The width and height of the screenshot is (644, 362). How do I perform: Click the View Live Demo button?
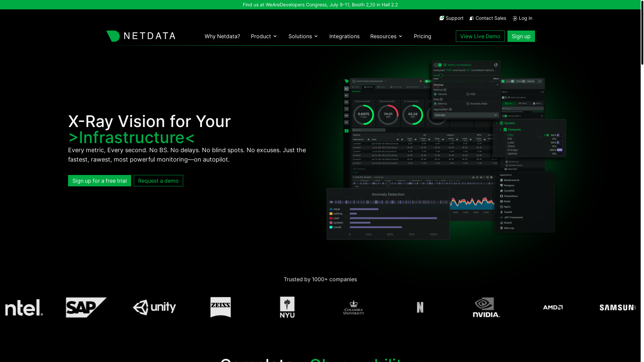pos(480,36)
